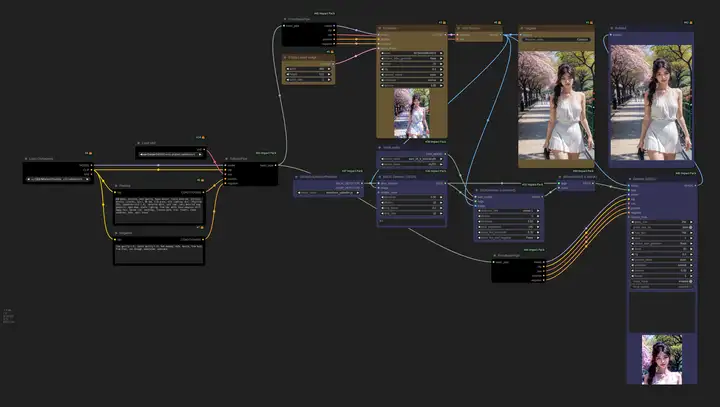Toggle the noise_mask switch in FaceDetailer node

[x=662, y=281]
